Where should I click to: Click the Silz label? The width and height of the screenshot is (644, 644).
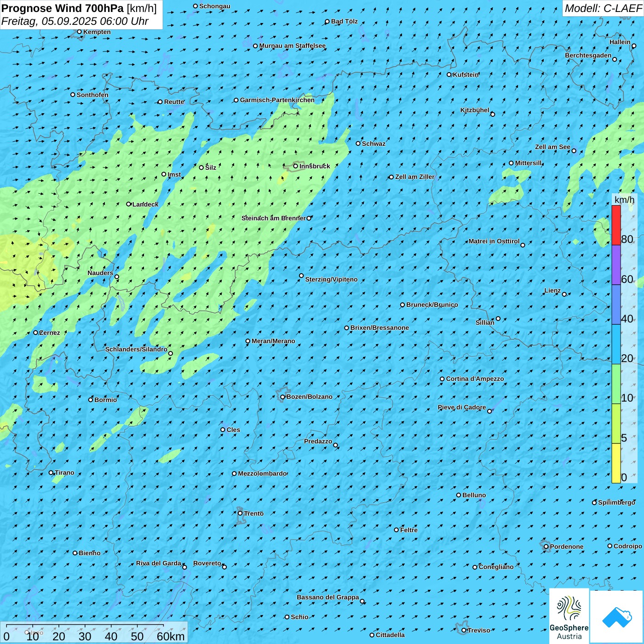point(211,167)
